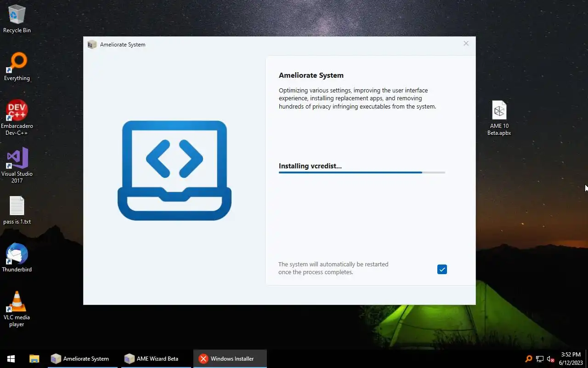
Task: Select the 'pass is 1.txt' file
Action: pyautogui.click(x=17, y=211)
